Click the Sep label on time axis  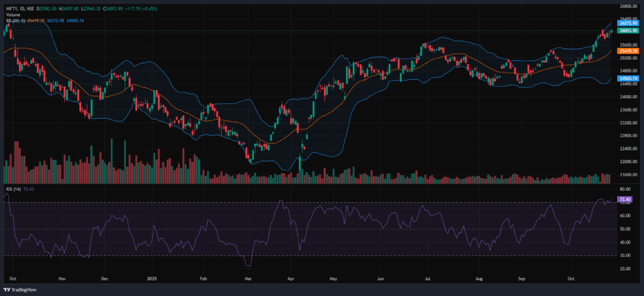coord(522,277)
